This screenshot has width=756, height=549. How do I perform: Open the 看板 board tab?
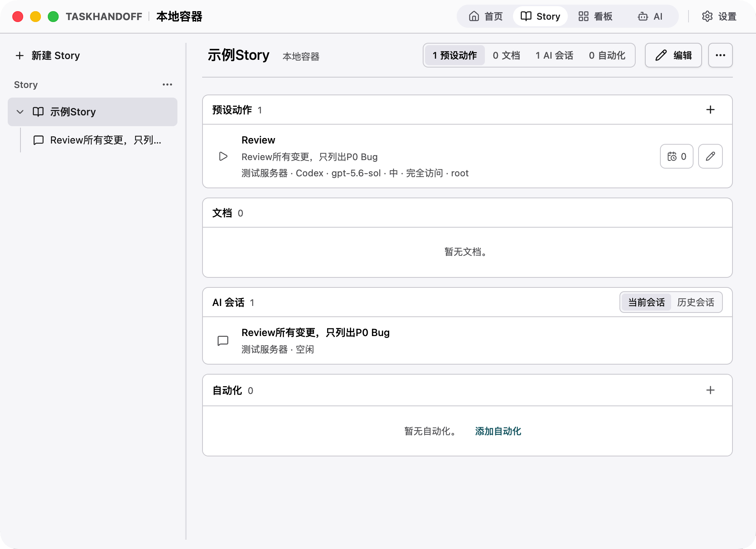pos(595,16)
